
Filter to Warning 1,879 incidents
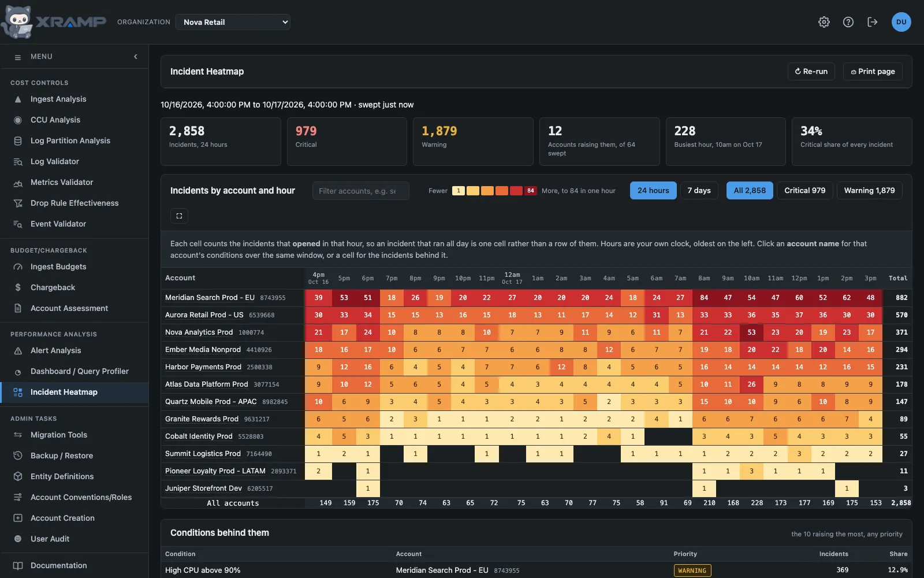click(x=869, y=191)
